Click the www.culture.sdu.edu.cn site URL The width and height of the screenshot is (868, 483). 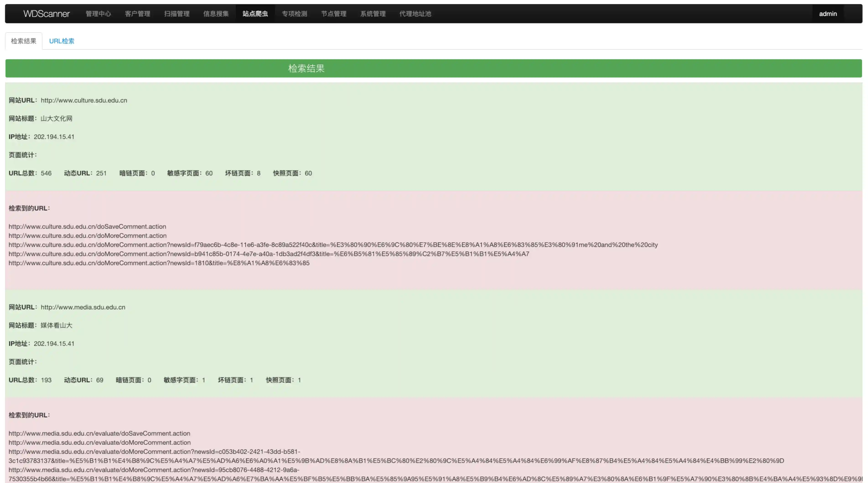tap(84, 100)
